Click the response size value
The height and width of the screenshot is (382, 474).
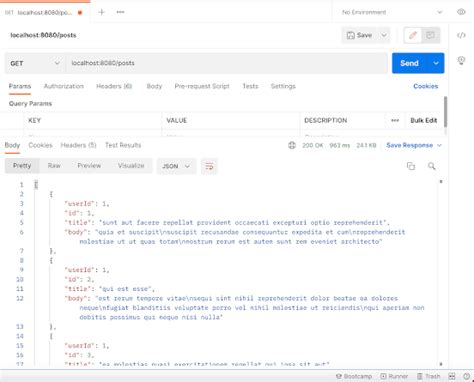pos(366,145)
